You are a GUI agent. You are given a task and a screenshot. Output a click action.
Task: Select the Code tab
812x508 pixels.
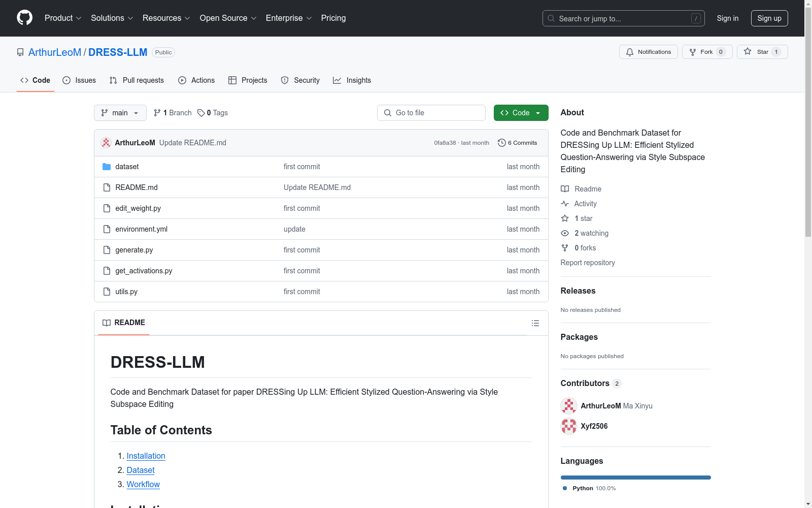coord(35,80)
